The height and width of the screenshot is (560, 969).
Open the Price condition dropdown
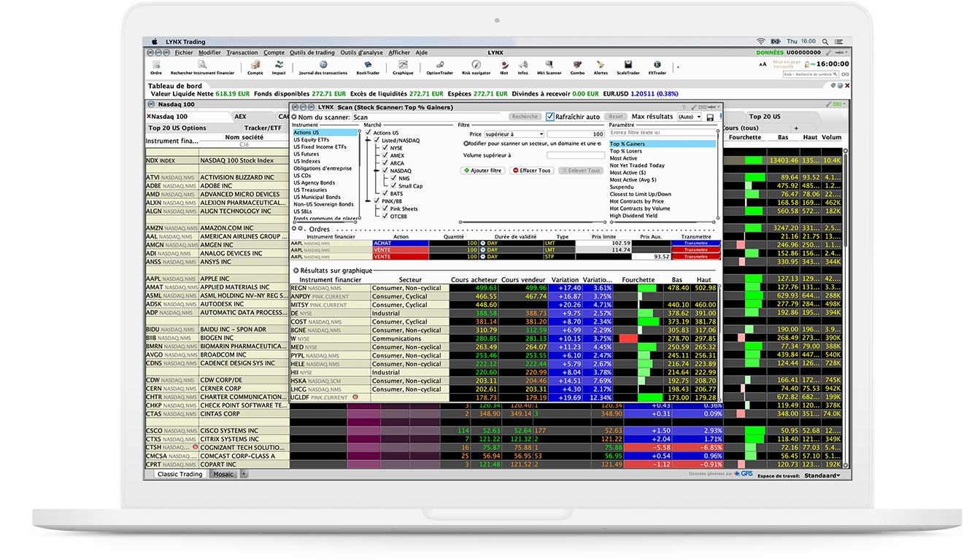point(514,134)
